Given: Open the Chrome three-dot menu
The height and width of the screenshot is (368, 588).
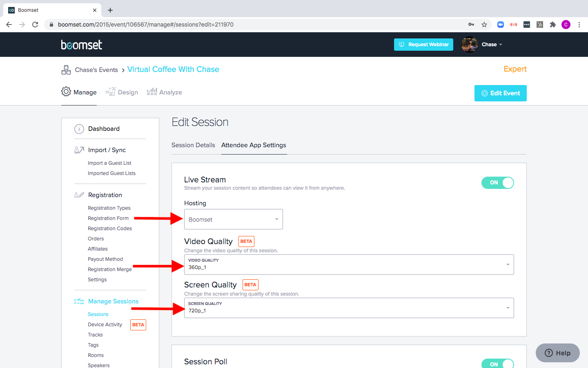Looking at the screenshot, I should [x=579, y=25].
